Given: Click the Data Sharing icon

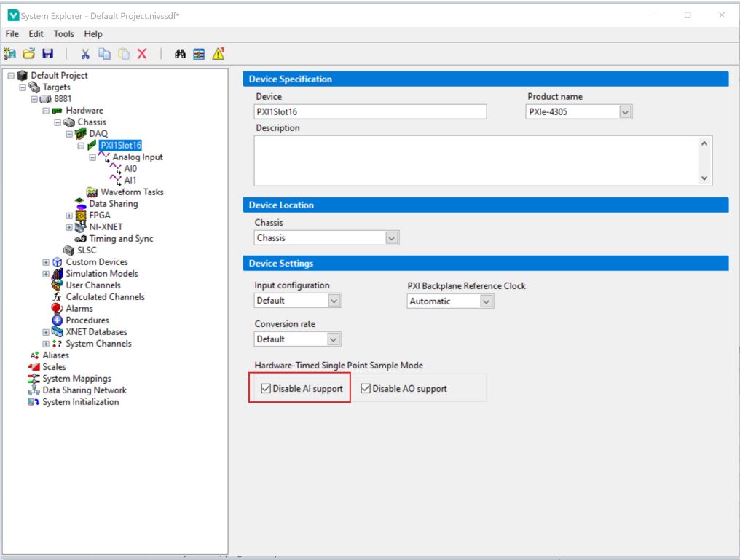Looking at the screenshot, I should coord(81,204).
